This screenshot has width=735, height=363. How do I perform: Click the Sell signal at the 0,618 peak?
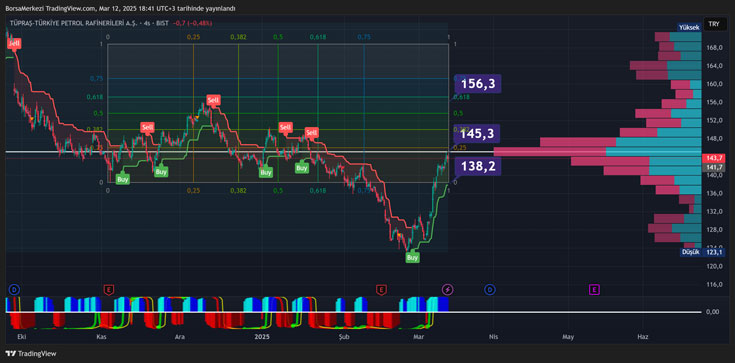pos(213,100)
